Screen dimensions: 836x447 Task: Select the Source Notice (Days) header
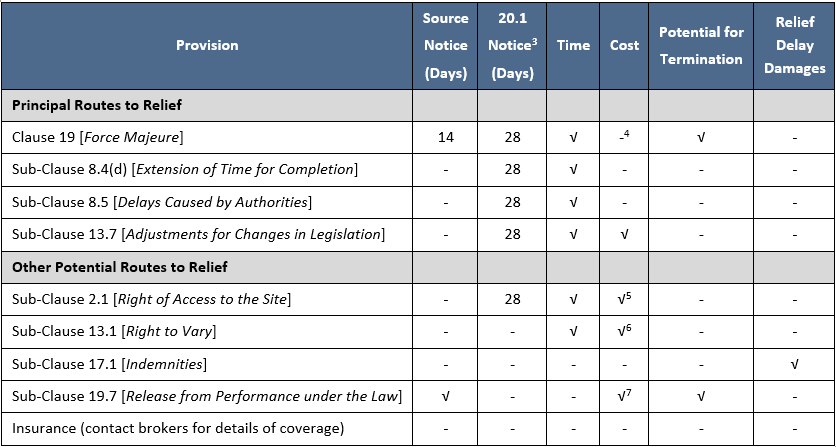point(445,46)
